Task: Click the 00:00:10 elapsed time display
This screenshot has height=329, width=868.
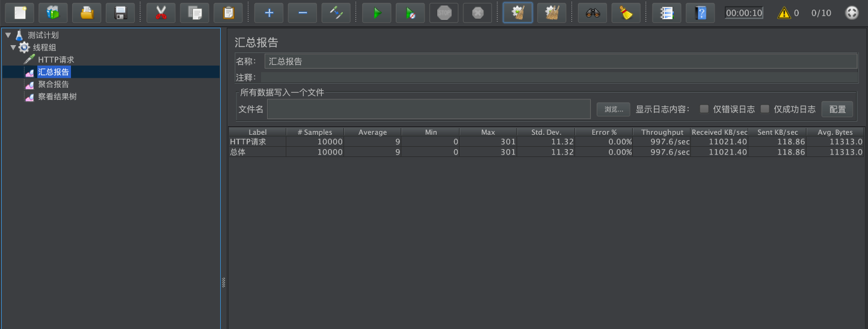Action: [x=743, y=13]
